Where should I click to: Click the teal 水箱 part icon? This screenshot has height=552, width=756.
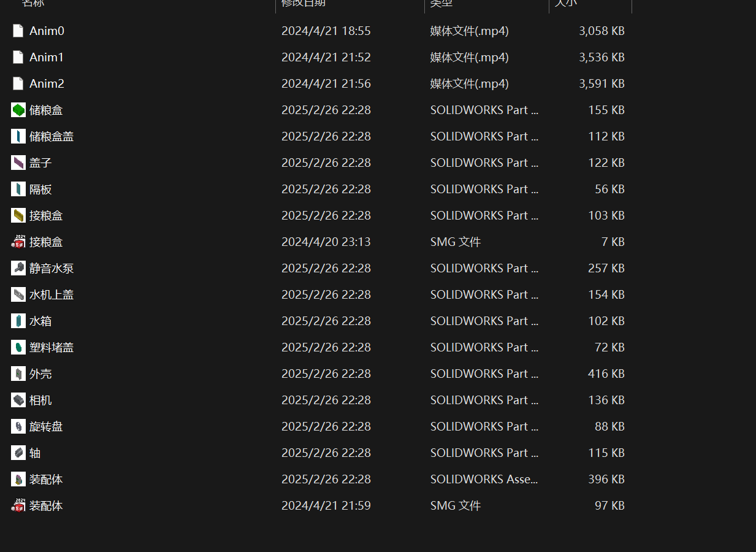pyautogui.click(x=18, y=321)
